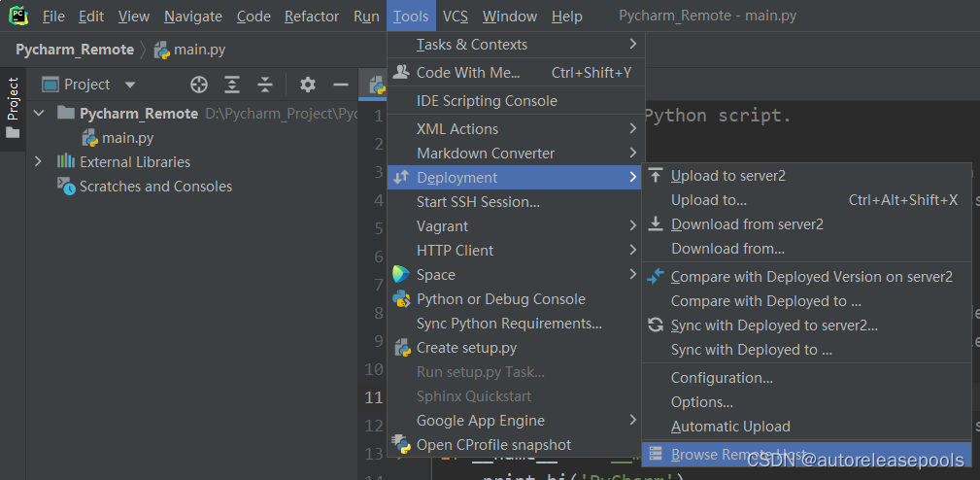980x480 pixels.
Task: Click the Python file icon beside main.py breadcrumb
Action: [162, 50]
